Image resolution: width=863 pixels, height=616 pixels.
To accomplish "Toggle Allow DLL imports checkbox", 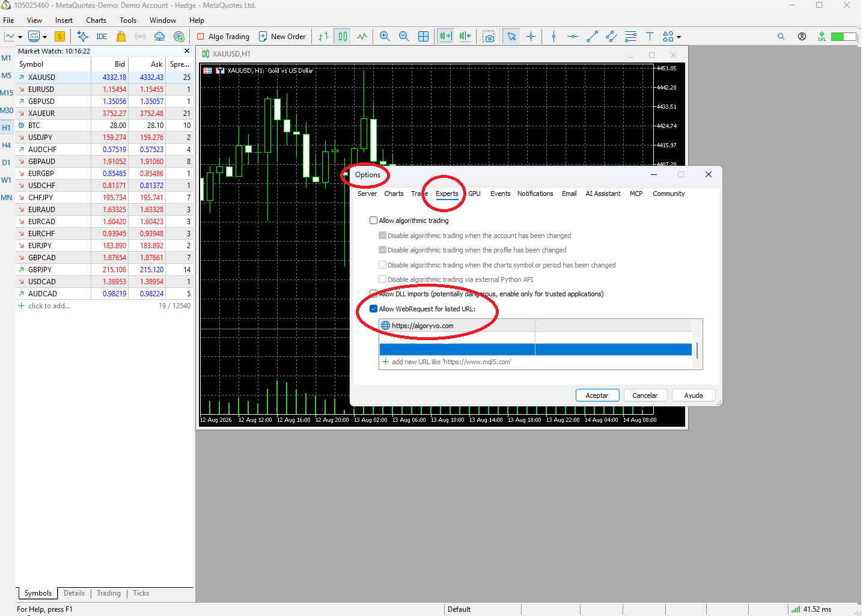I will click(x=373, y=294).
